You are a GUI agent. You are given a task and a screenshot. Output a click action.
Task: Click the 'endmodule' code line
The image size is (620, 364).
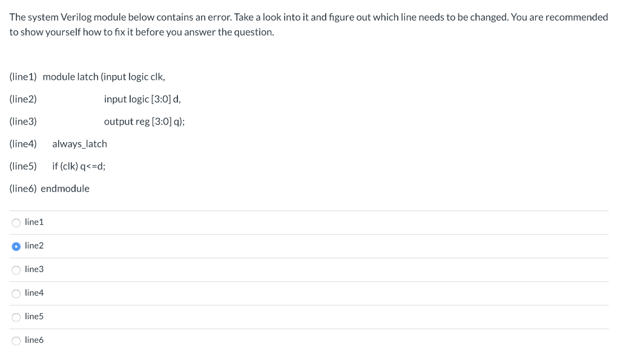point(65,189)
